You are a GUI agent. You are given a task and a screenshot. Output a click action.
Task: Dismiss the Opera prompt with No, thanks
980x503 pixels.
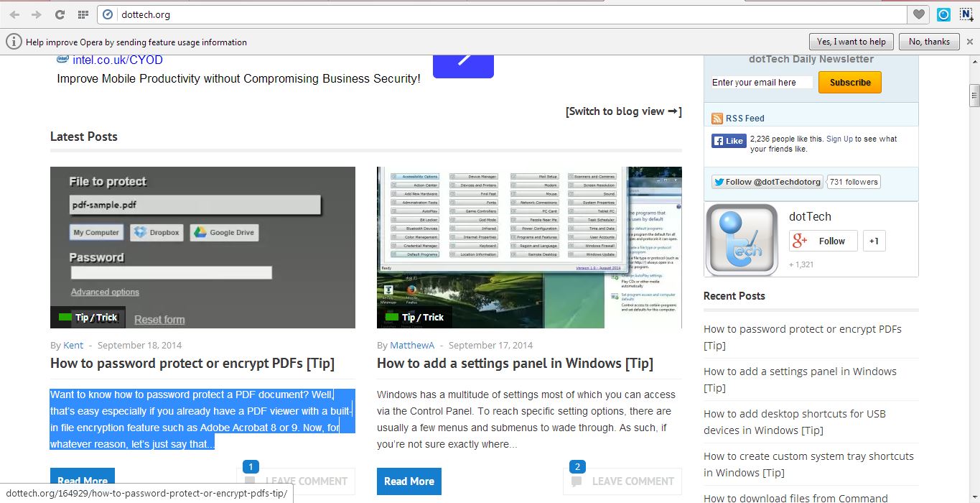point(928,41)
